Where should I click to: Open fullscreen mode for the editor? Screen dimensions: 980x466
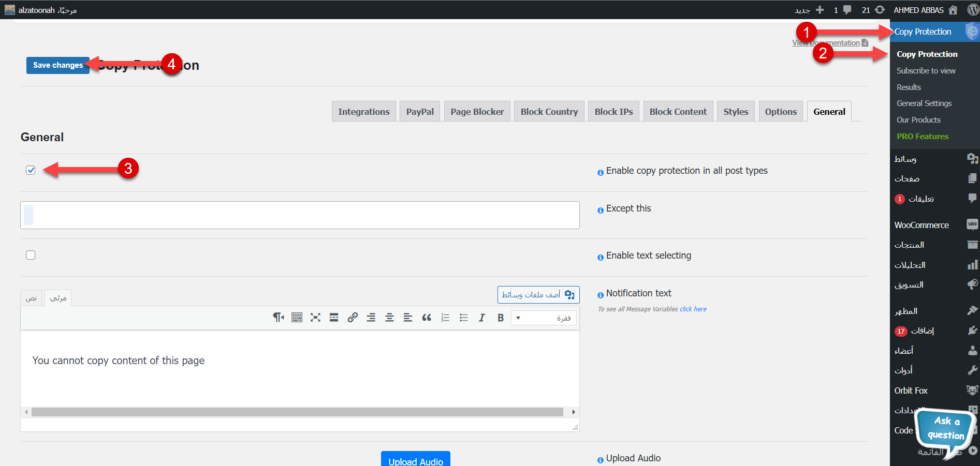pyautogui.click(x=315, y=318)
